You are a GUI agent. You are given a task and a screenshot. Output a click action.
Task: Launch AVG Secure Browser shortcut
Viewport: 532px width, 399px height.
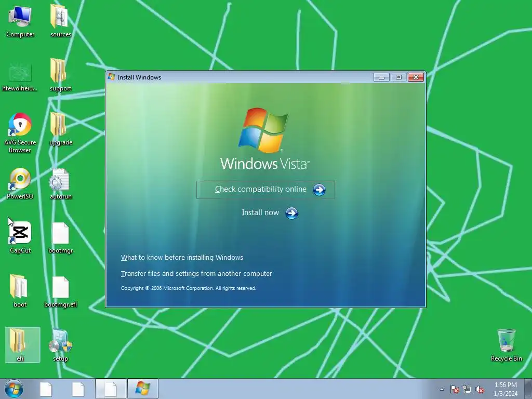click(20, 133)
